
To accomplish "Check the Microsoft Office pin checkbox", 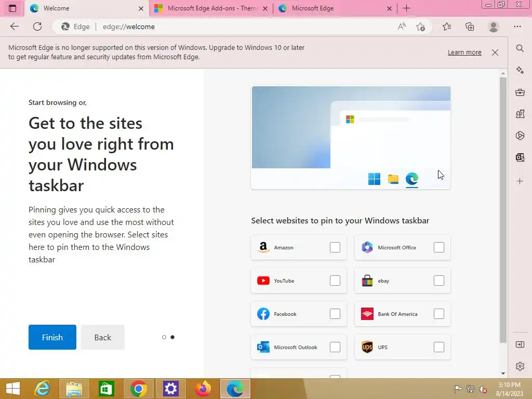I will tap(438, 247).
